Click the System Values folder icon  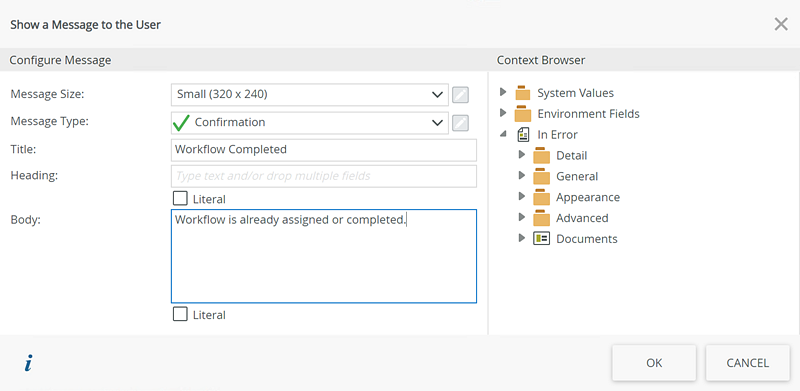click(522, 93)
